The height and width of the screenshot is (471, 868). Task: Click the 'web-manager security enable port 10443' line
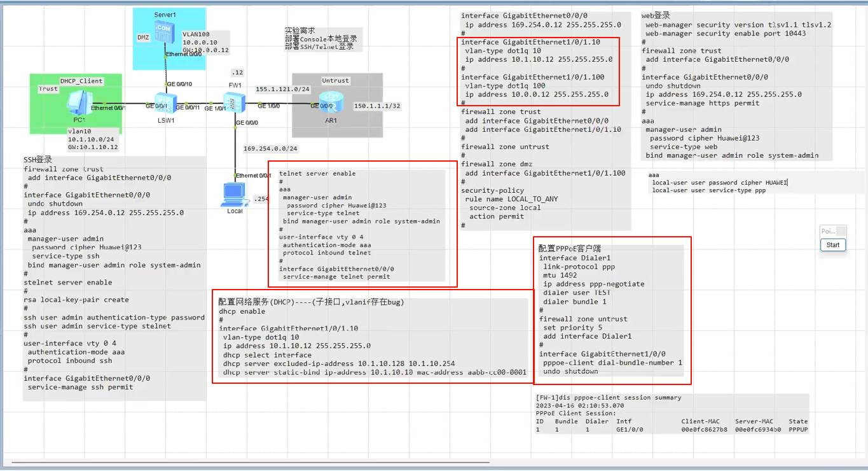pos(726,34)
